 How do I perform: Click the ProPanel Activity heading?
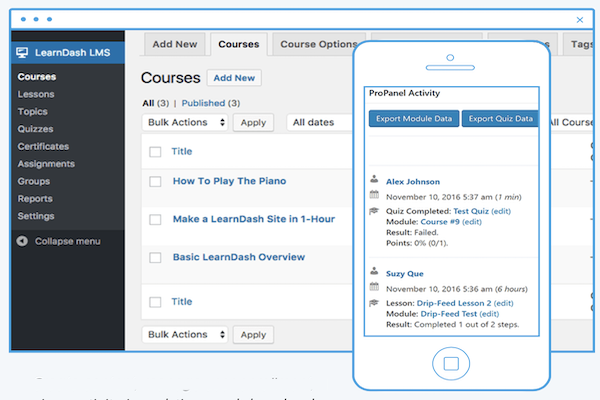click(x=404, y=93)
